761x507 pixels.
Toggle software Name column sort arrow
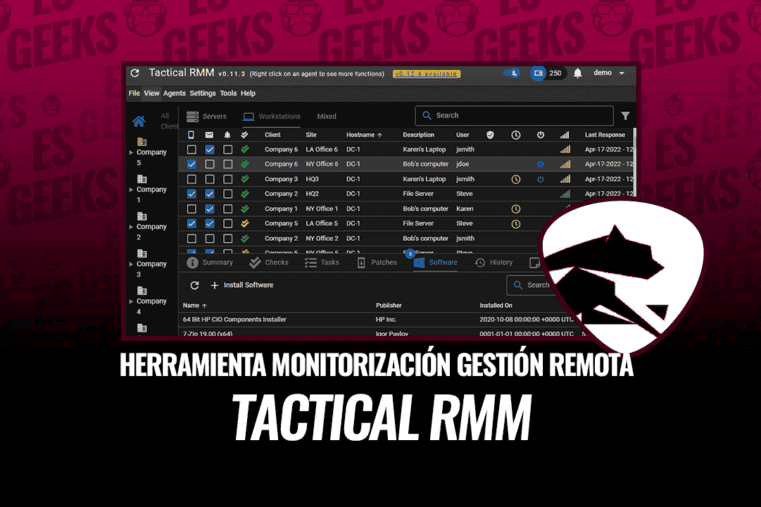[204, 306]
